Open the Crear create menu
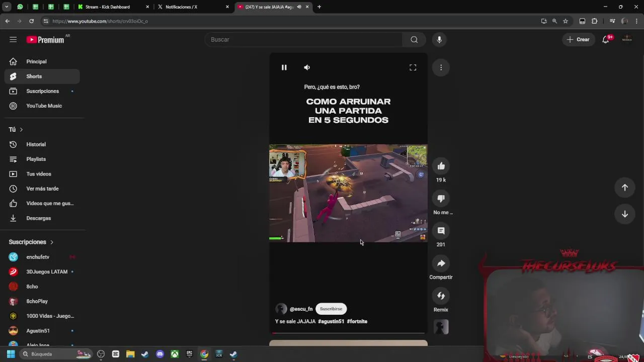 pos(578,40)
